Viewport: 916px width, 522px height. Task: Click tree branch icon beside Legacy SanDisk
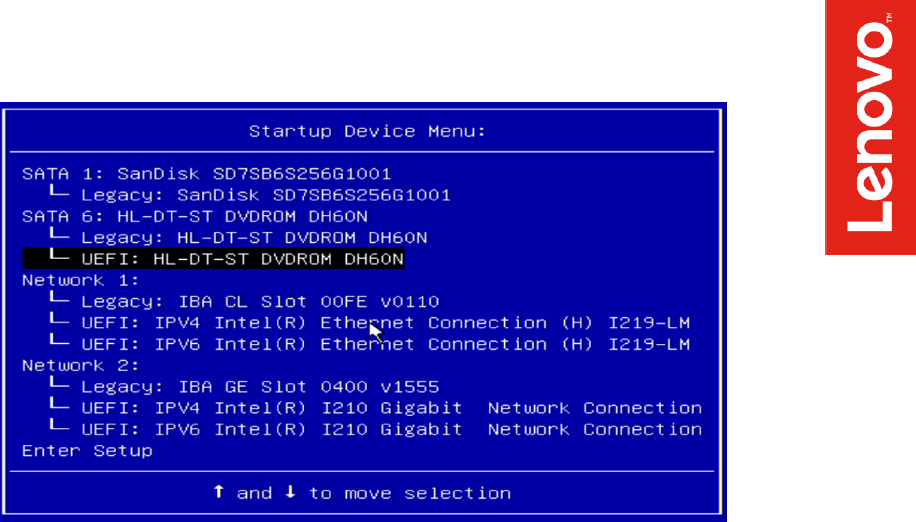(x=60, y=191)
